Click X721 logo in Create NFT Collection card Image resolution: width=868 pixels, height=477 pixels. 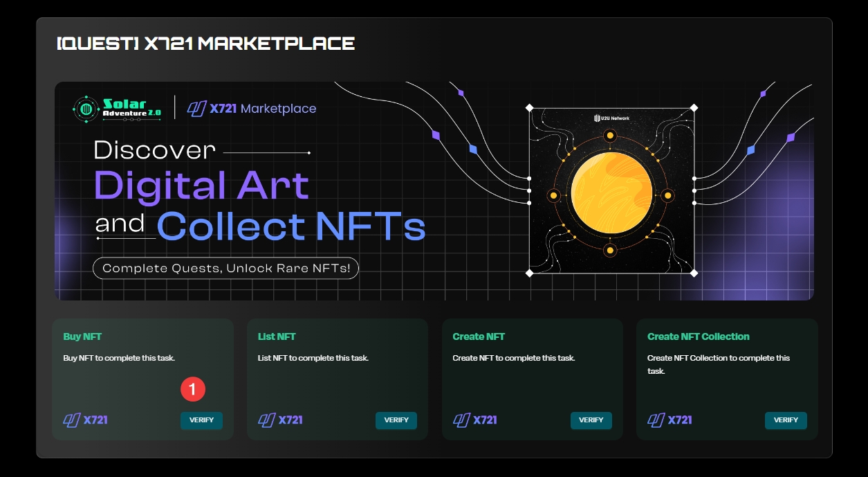(670, 420)
